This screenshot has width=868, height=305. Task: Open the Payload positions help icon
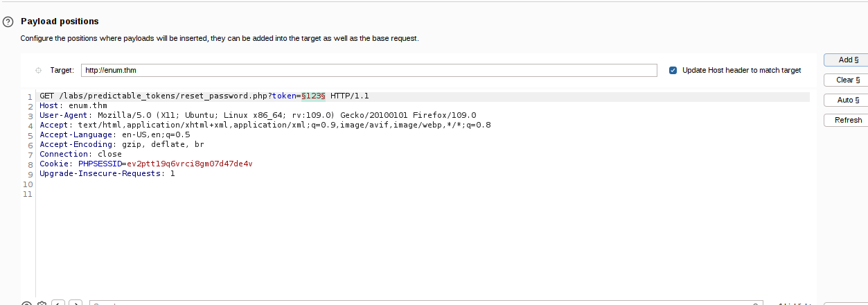click(x=8, y=21)
